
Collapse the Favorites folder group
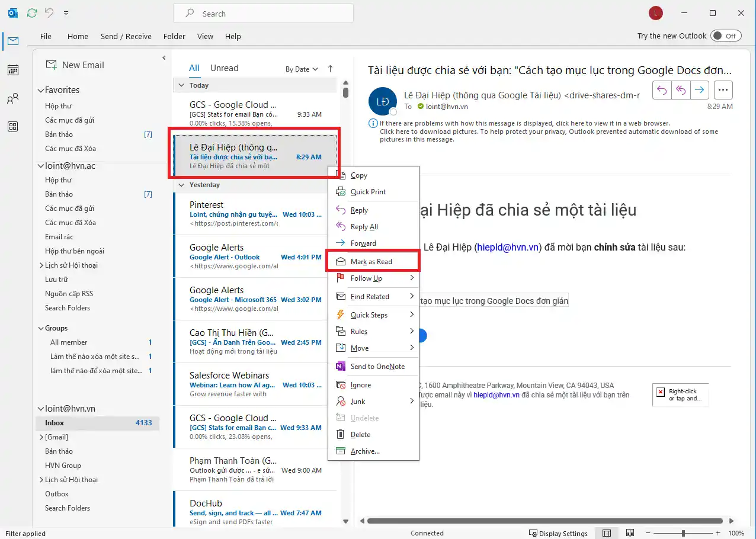[41, 91]
